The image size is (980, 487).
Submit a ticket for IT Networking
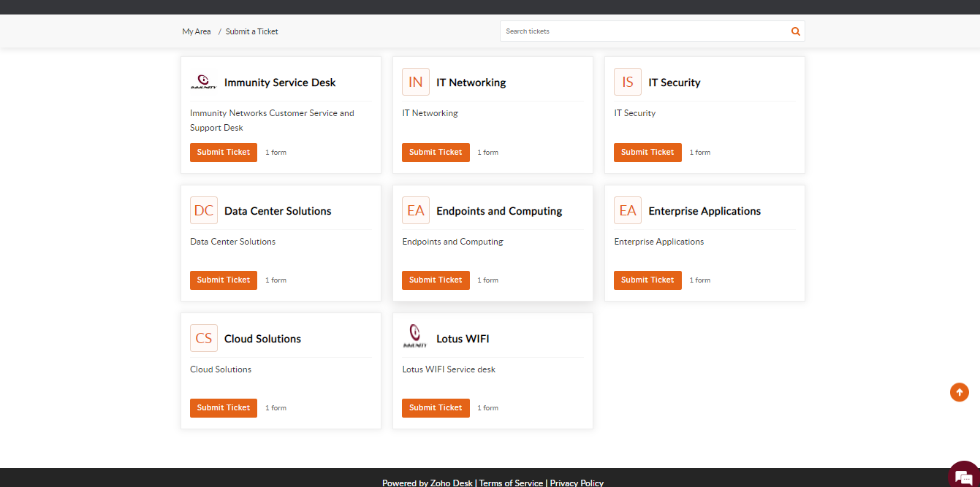(436, 152)
